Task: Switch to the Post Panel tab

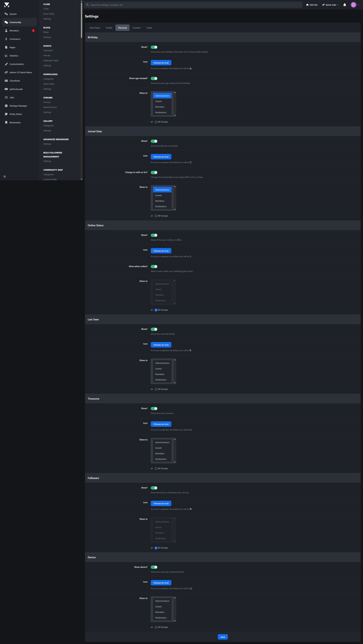Action: point(95,28)
